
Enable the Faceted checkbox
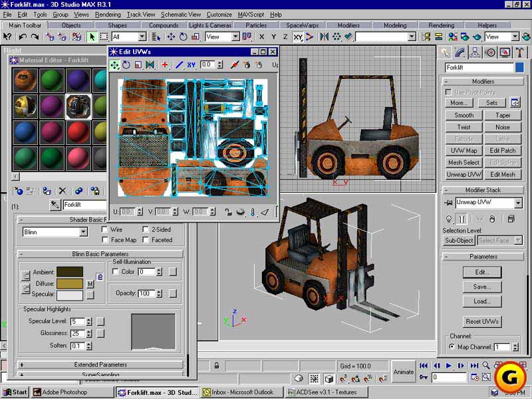146,240
